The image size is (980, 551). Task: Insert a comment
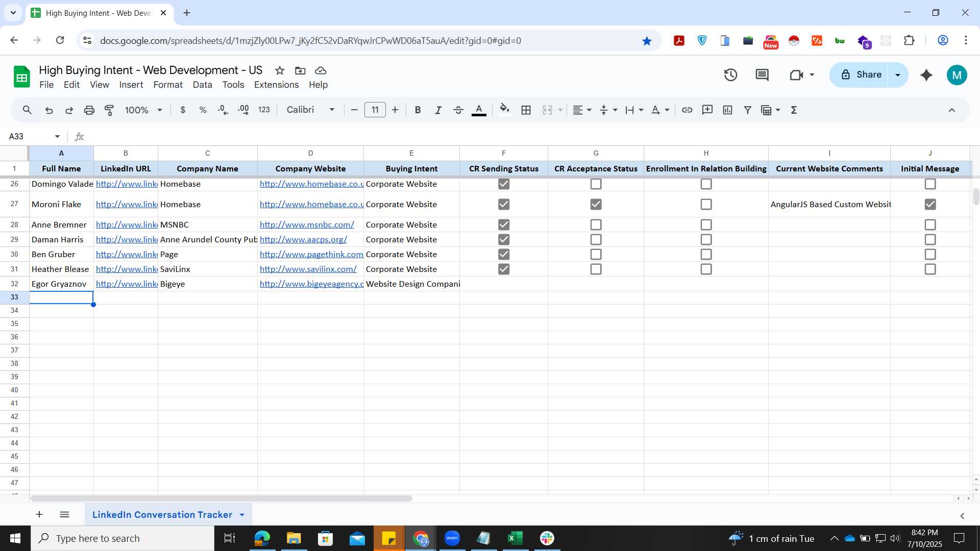point(707,110)
